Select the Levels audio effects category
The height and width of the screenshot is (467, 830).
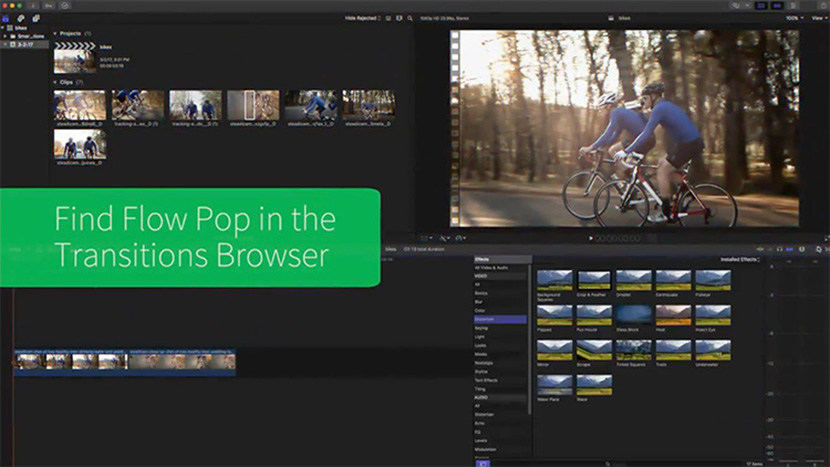501,441
